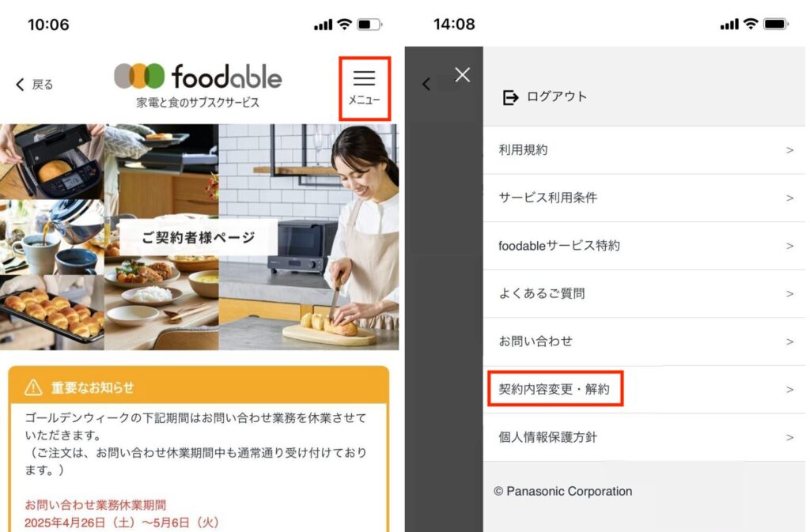Expand the サービス利用条件 row arrow
This screenshot has height=532, width=810.
[x=789, y=198]
